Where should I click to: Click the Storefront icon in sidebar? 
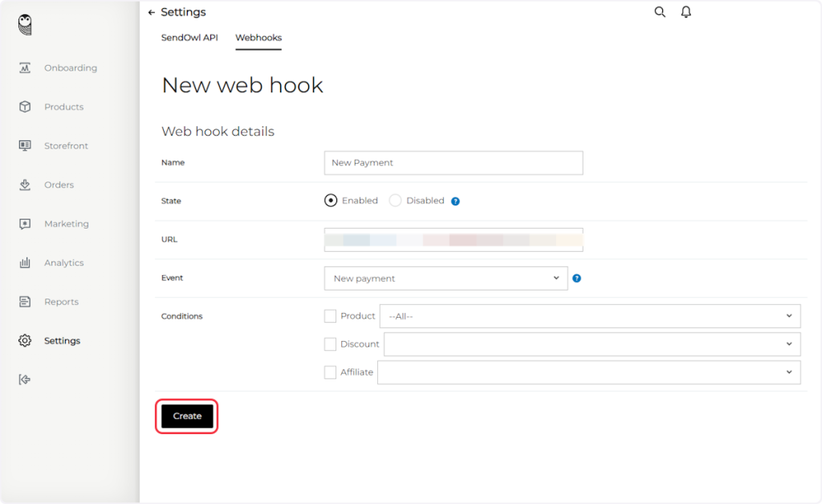click(25, 146)
